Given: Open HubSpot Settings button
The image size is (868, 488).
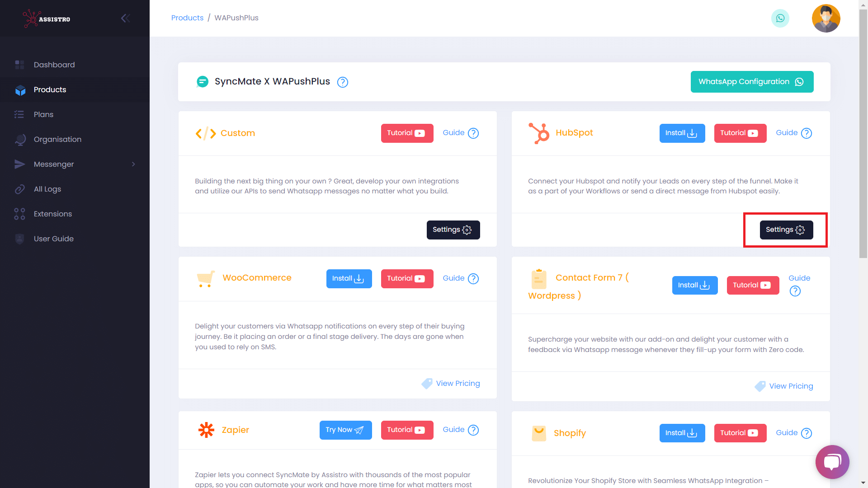Looking at the screenshot, I should point(786,230).
